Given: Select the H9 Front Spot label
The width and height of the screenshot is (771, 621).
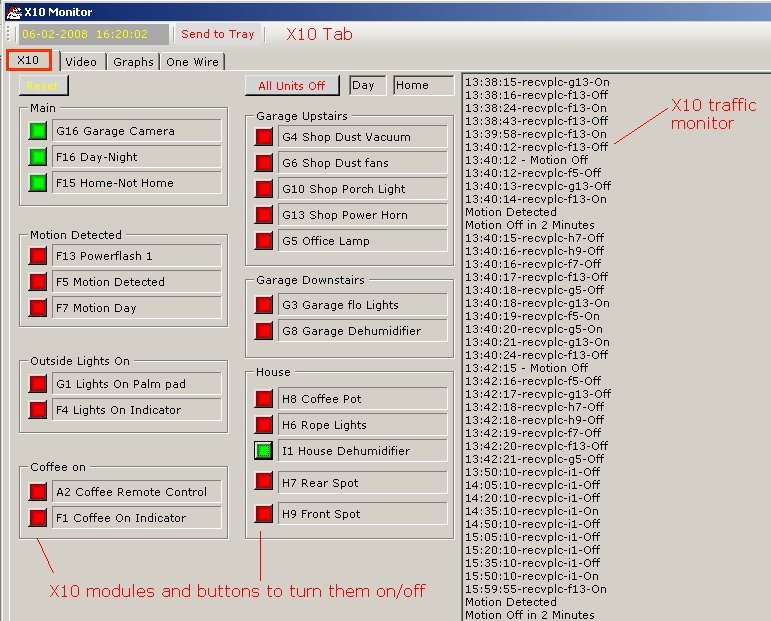Looking at the screenshot, I should point(363,514).
